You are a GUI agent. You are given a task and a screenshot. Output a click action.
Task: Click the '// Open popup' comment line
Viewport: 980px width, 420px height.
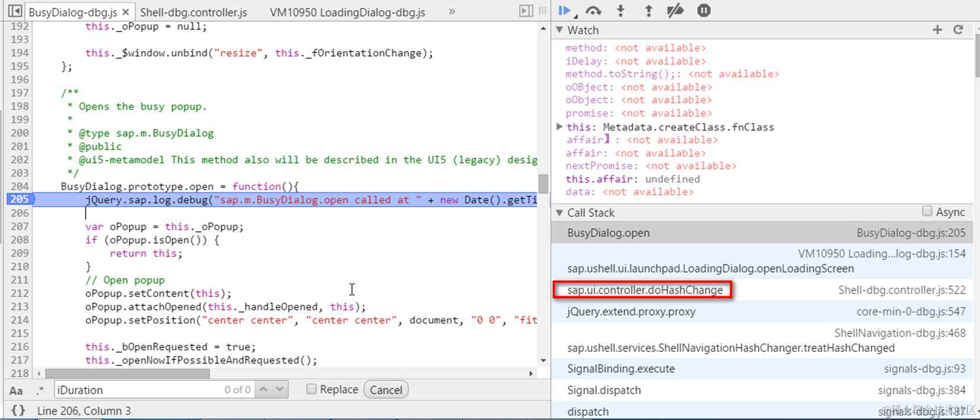[x=125, y=280]
